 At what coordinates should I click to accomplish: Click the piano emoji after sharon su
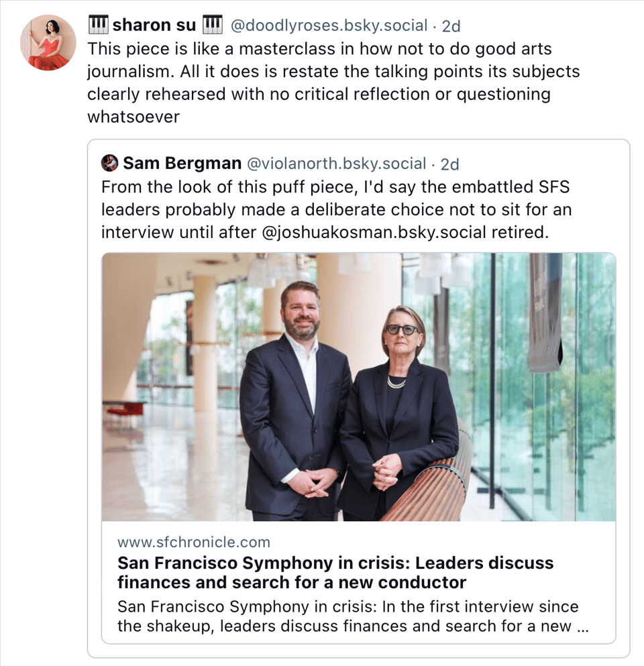pyautogui.click(x=213, y=25)
